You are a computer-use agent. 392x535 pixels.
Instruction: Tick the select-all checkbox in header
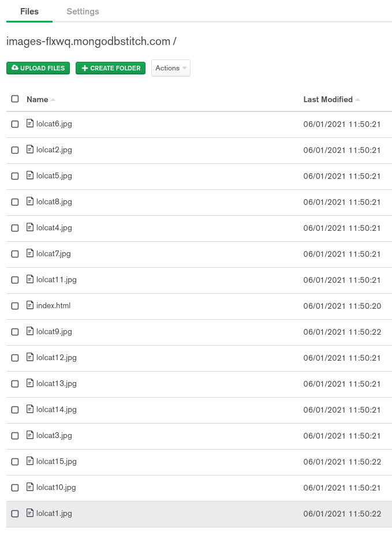pyautogui.click(x=15, y=99)
